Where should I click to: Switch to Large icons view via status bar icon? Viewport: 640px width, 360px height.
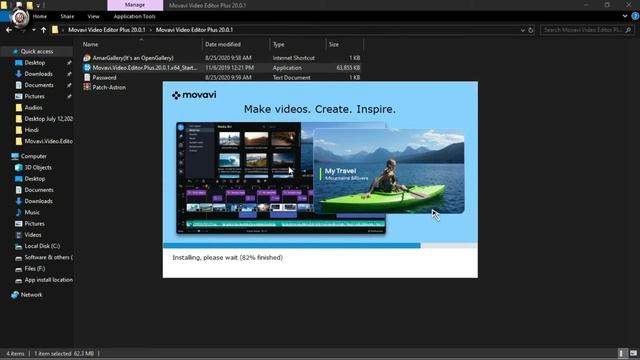633,353
